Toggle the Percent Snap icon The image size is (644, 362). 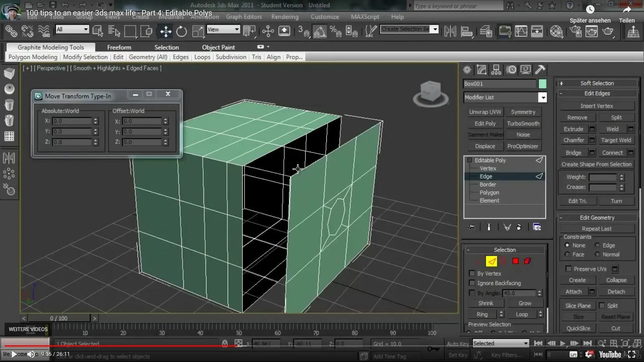coord(335,31)
